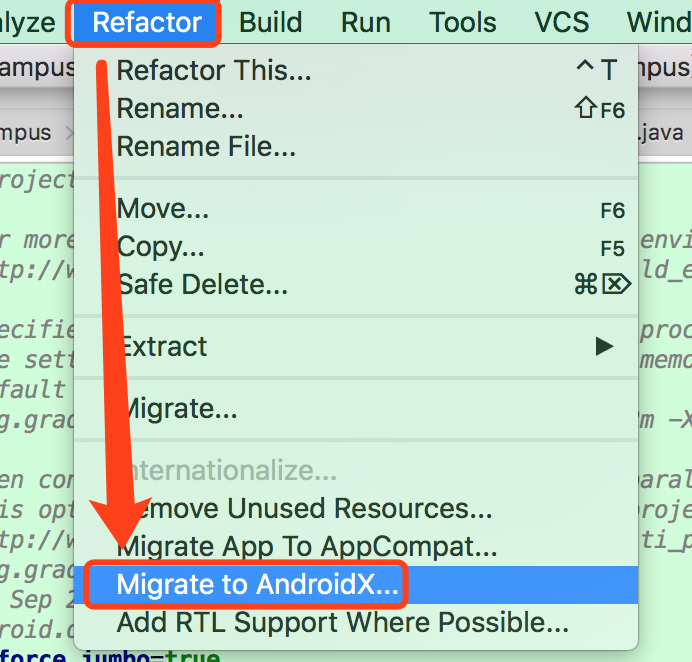This screenshot has height=662, width=692.
Task: Click the Migrate... menu item
Action: click(x=178, y=409)
